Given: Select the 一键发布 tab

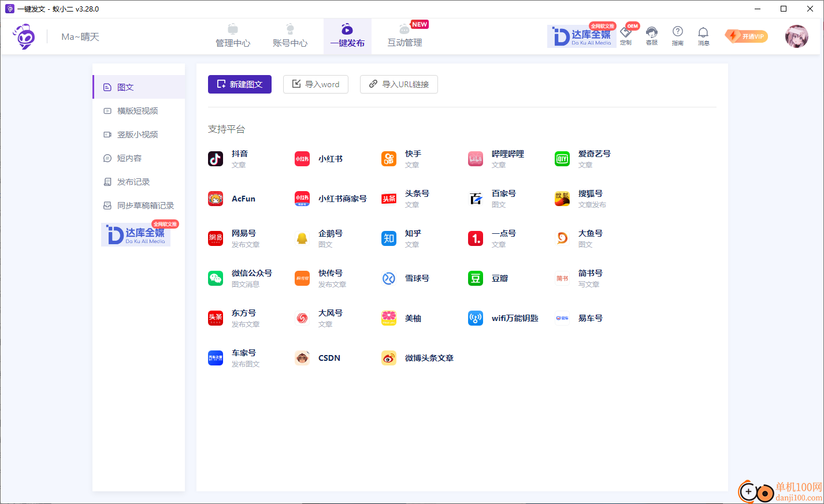Looking at the screenshot, I should [x=347, y=36].
